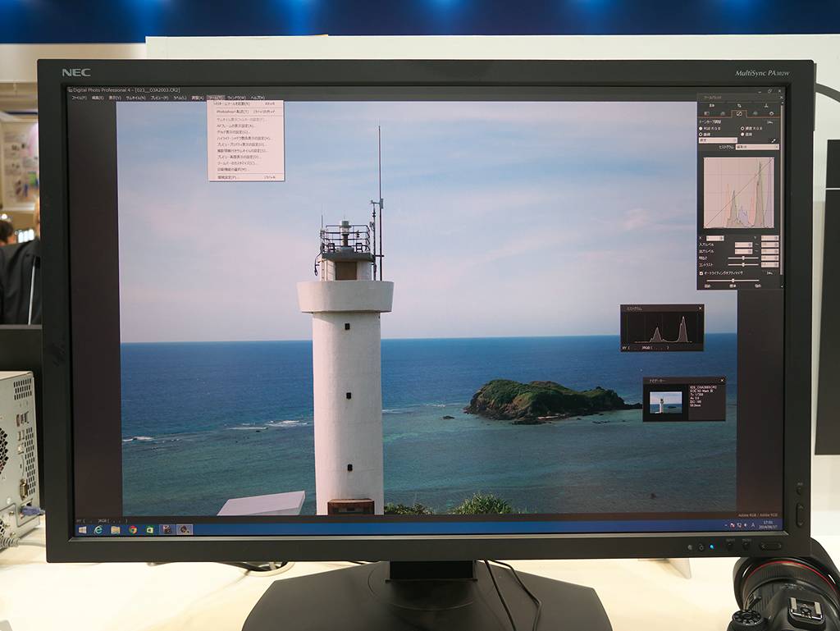Image resolution: width=840 pixels, height=631 pixels.
Task: Switch to Digital Photo Professional taskbar icon
Action: coord(167,530)
